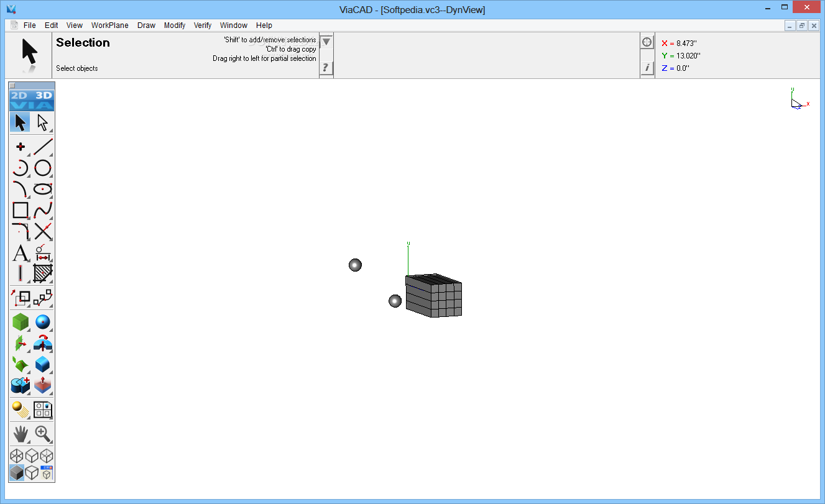Click the Z coordinate value 0.0"
Image resolution: width=825 pixels, height=504 pixels.
[683, 68]
